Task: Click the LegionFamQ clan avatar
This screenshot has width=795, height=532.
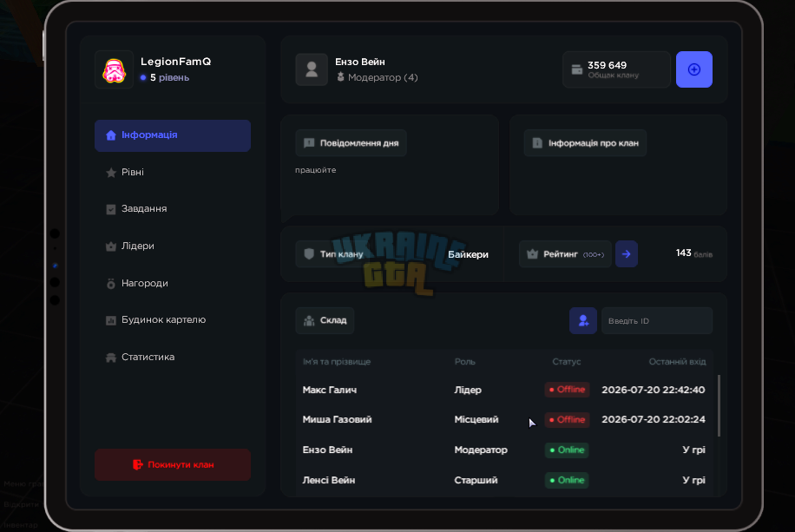Action: click(114, 70)
